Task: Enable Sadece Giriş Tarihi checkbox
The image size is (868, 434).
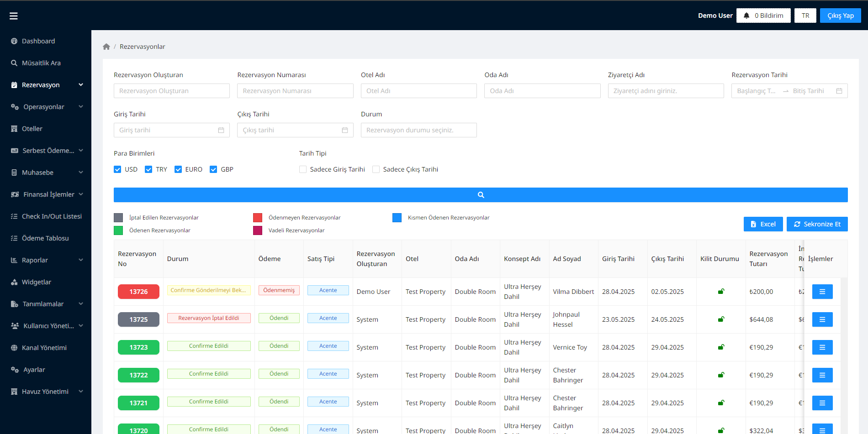Action: pos(303,169)
